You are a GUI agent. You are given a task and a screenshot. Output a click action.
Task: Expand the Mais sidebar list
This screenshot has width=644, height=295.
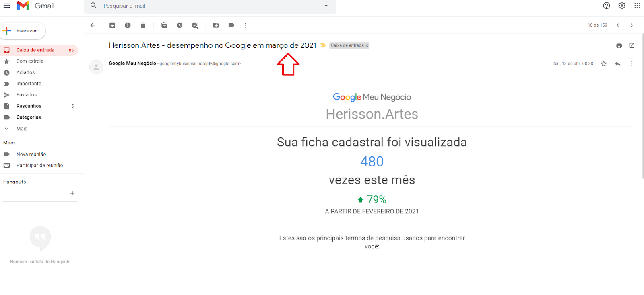tap(39, 129)
